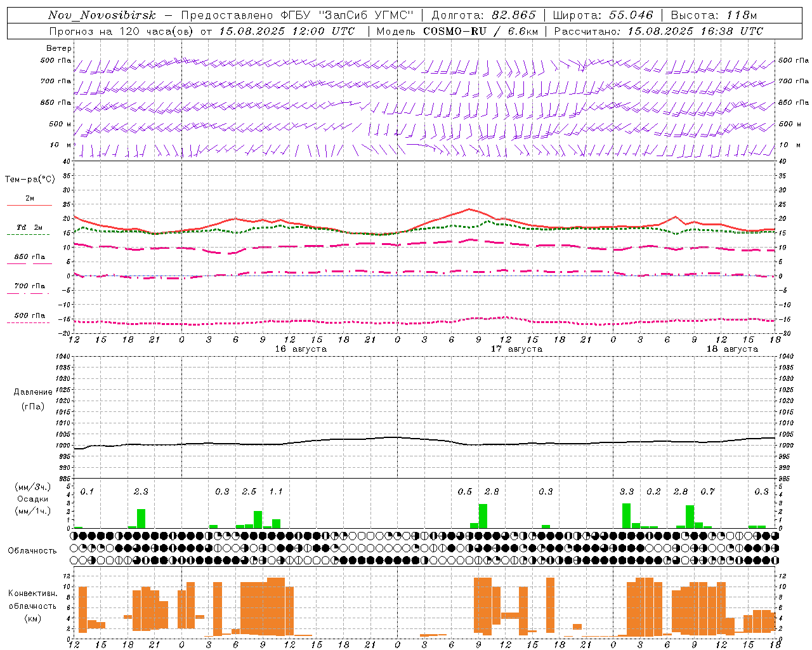This screenshot has width=812, height=650.
Task: Click the 'Тем-ра(°C)' temperature panel label
Action: point(30,180)
